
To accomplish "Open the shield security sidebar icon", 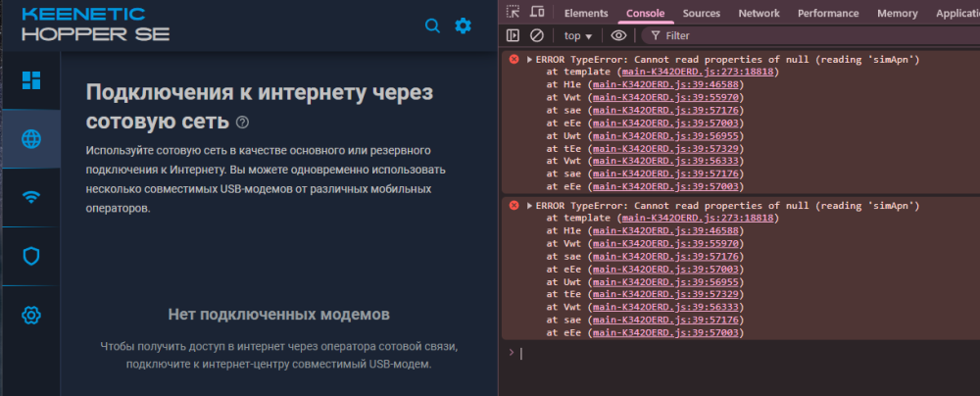I will coord(31,256).
